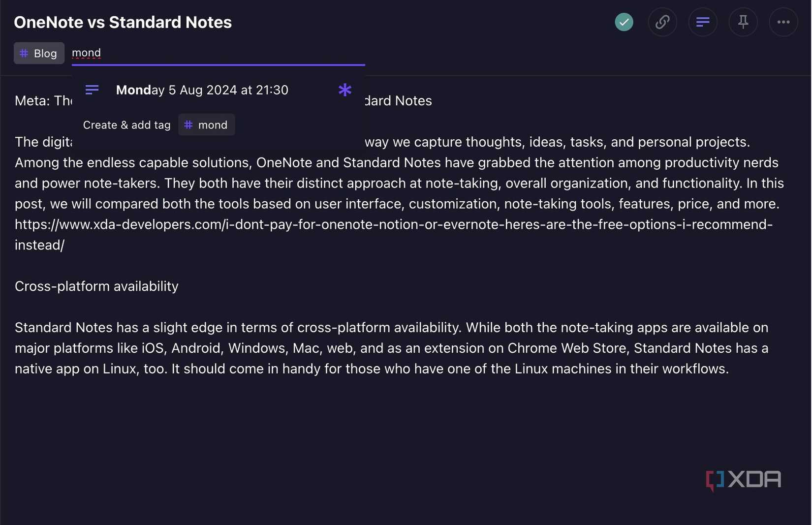The image size is (812, 525).
Task: Click the lines icon beside the Monday suggestion
Action: (92, 90)
